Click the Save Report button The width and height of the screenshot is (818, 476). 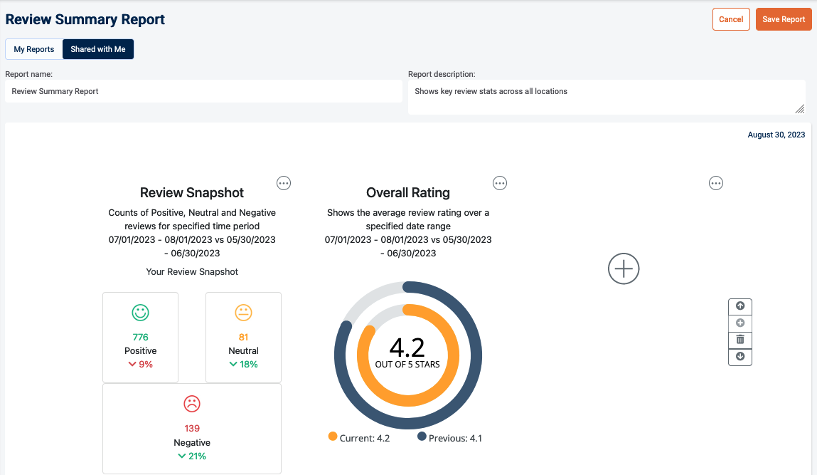(783, 19)
